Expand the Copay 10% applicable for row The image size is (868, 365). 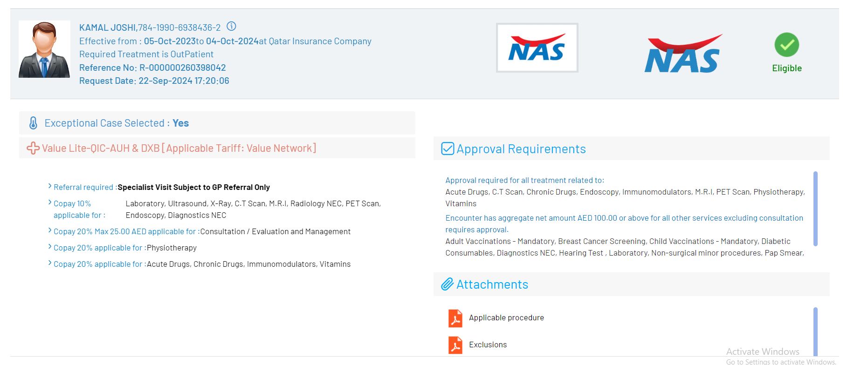[x=50, y=203]
